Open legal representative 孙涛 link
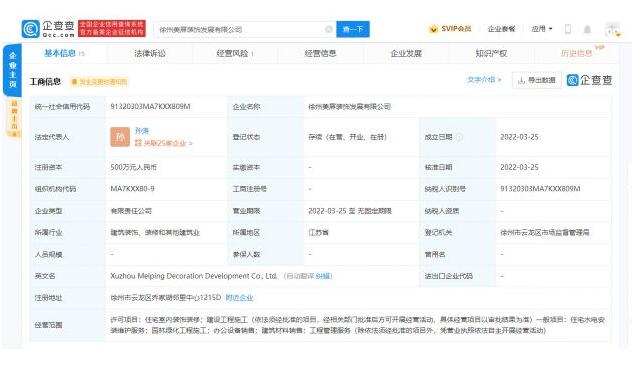This screenshot has width=635, height=367. point(142,131)
